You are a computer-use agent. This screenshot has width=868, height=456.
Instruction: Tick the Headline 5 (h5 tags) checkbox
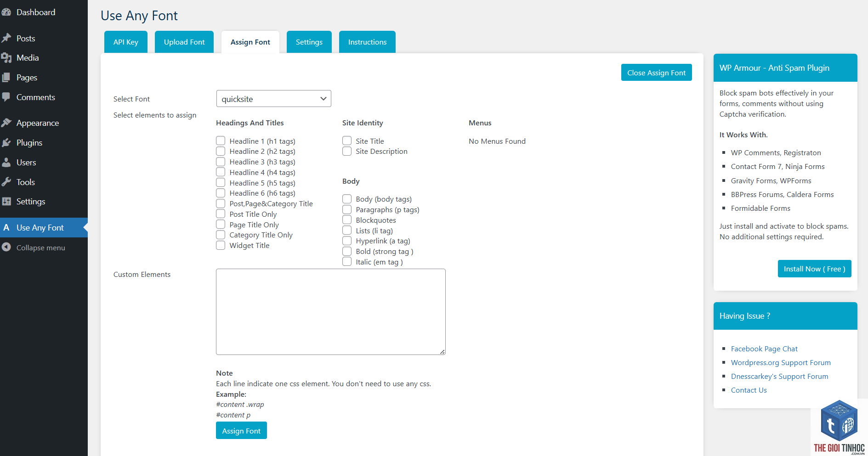221,182
